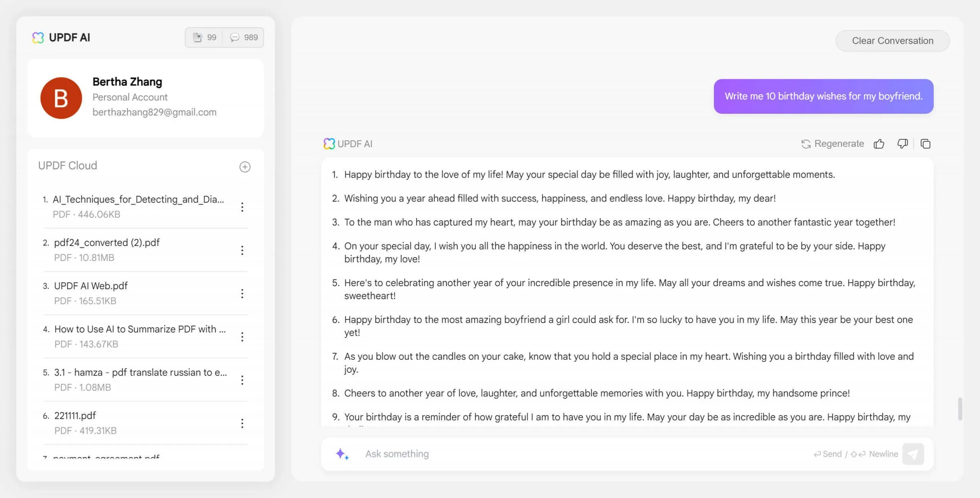
Task: Expand three-dot menu for 221111.pdf
Action: (242, 423)
